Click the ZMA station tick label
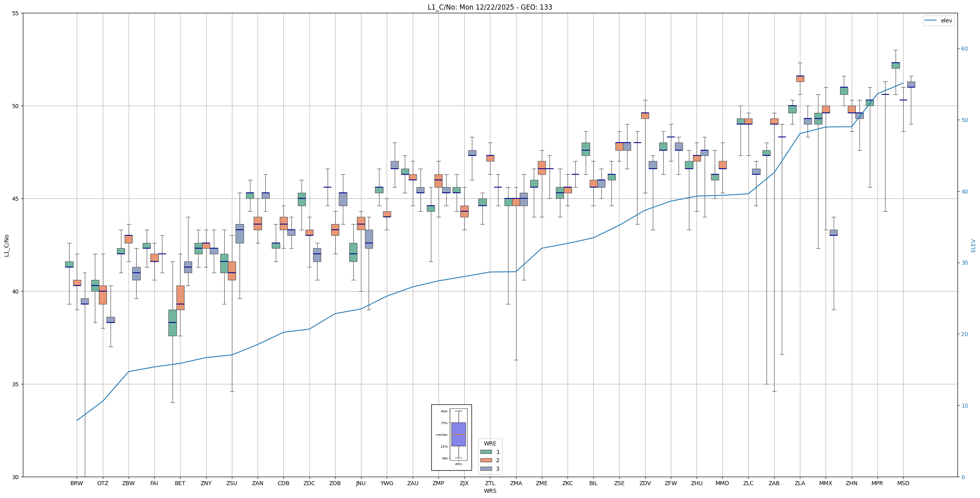 pyautogui.click(x=516, y=483)
